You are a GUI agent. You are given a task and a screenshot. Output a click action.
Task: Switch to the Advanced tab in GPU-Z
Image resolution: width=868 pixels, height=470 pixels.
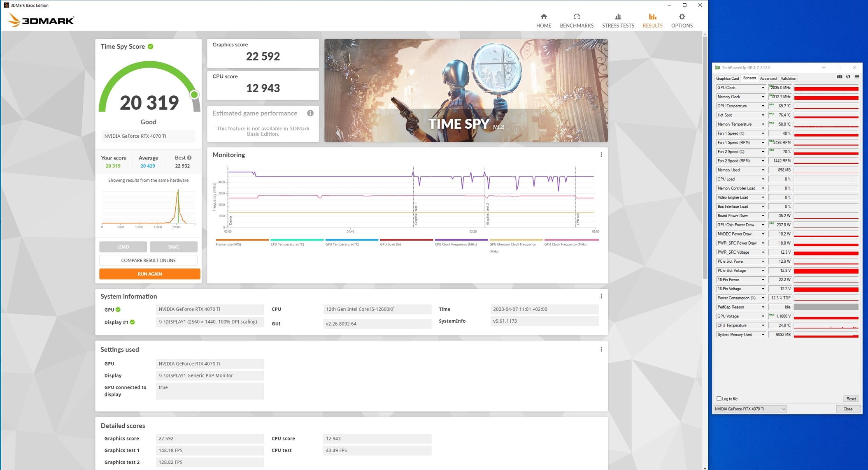768,78
